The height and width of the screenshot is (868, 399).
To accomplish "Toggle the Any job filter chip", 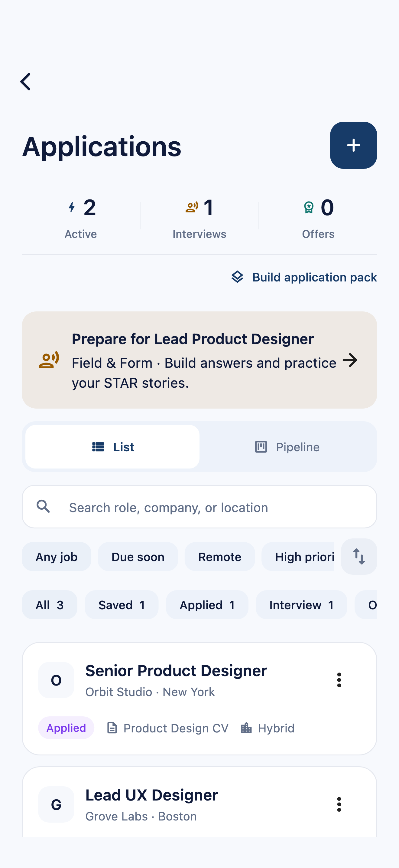I will pos(57,557).
